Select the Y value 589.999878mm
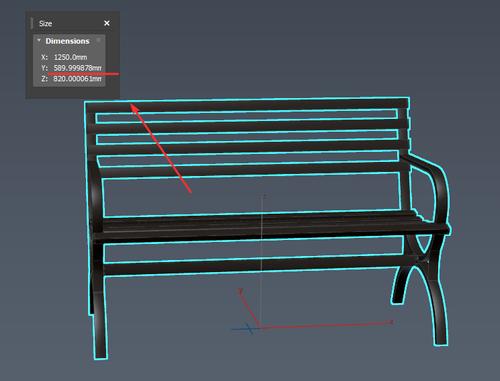This screenshot has height=381, width=500. tap(77, 68)
